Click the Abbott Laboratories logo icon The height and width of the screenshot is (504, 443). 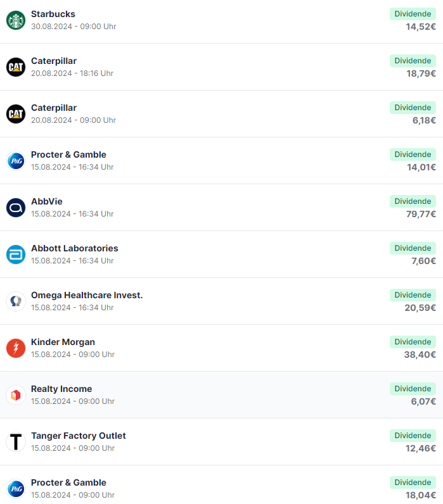click(x=16, y=255)
